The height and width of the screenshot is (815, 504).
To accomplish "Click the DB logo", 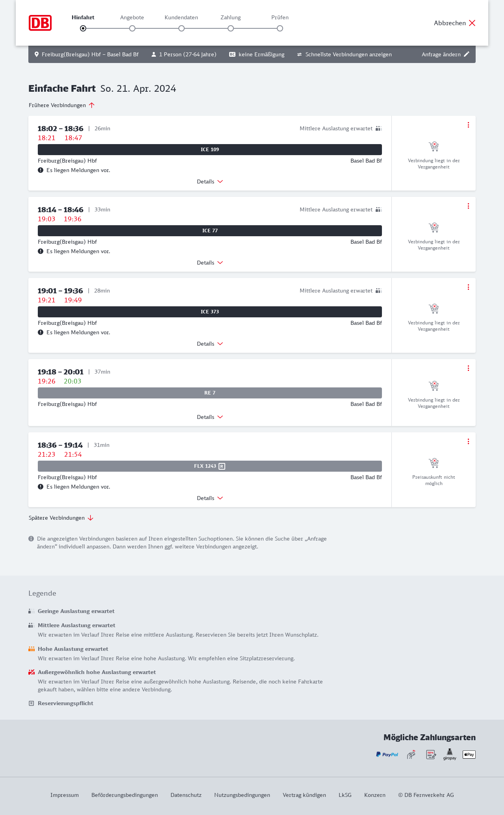I will 40,23.
